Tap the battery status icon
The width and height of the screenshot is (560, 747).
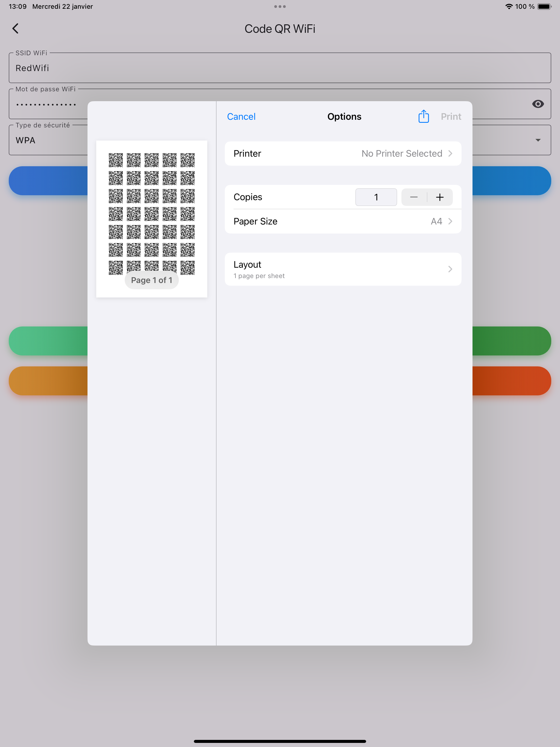click(x=544, y=6)
